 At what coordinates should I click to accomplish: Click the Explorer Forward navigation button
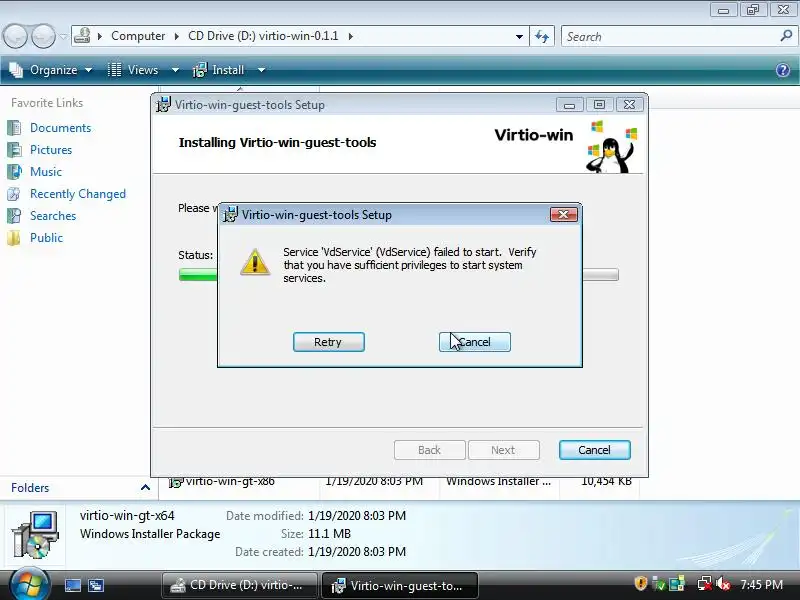[43, 36]
